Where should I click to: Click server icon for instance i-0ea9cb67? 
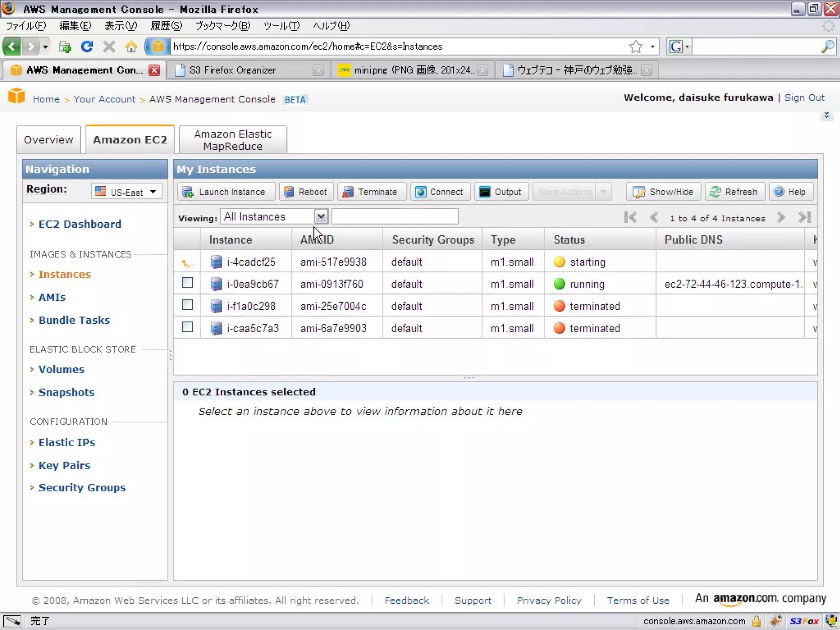click(x=216, y=284)
